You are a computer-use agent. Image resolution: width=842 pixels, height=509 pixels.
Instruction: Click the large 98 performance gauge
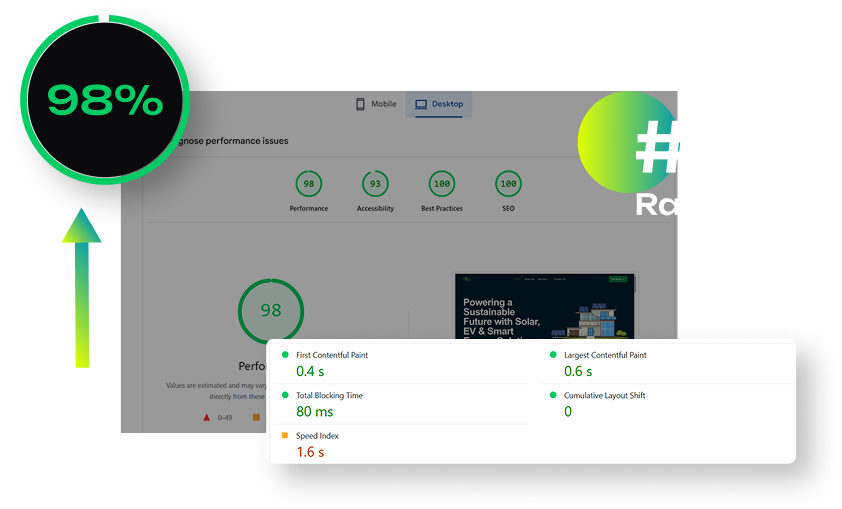click(271, 311)
